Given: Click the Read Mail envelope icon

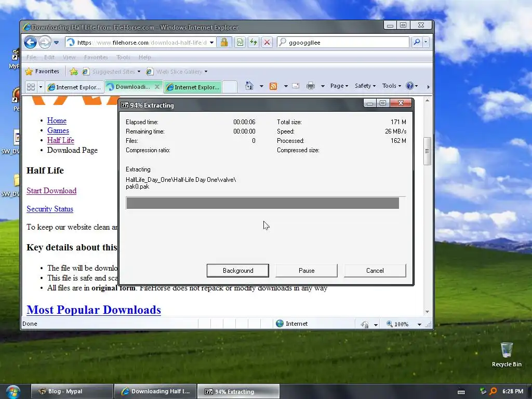Looking at the screenshot, I should tap(296, 86).
